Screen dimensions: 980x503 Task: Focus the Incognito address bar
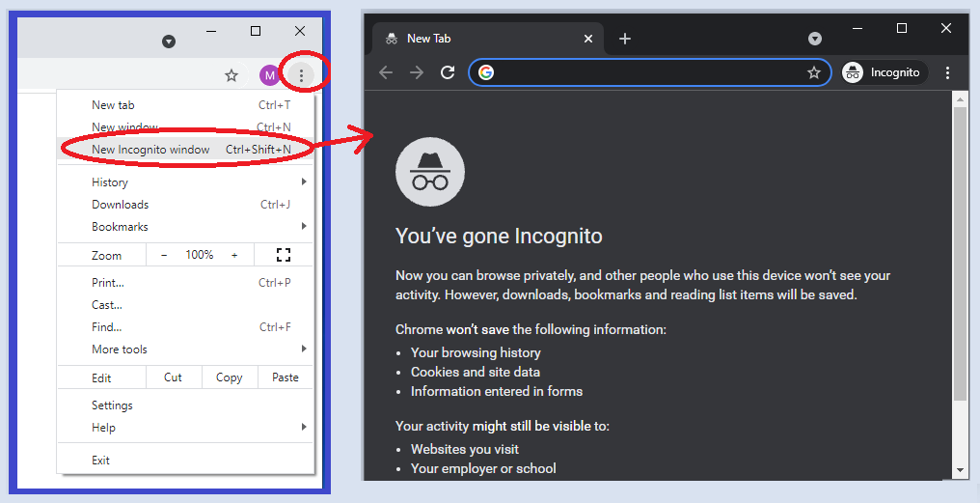(x=650, y=72)
